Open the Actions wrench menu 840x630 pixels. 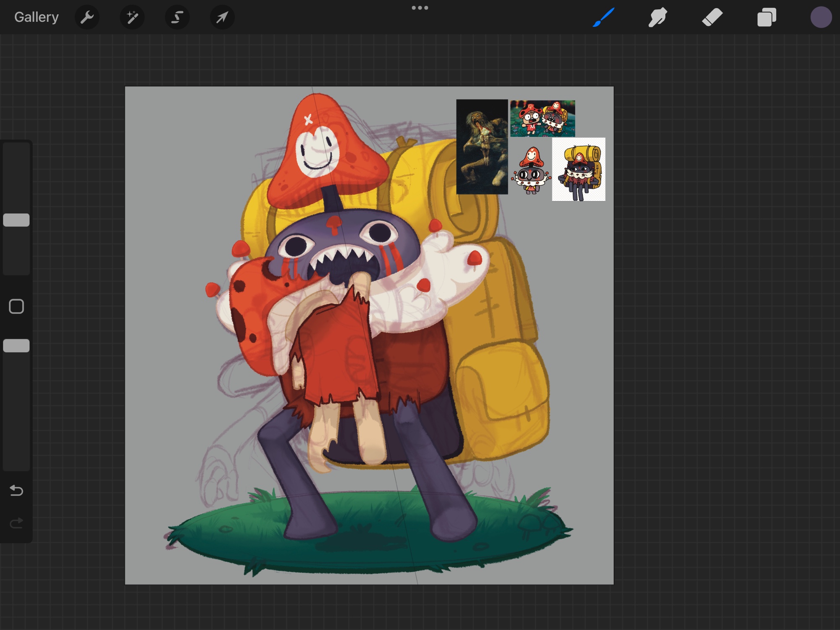(x=87, y=17)
